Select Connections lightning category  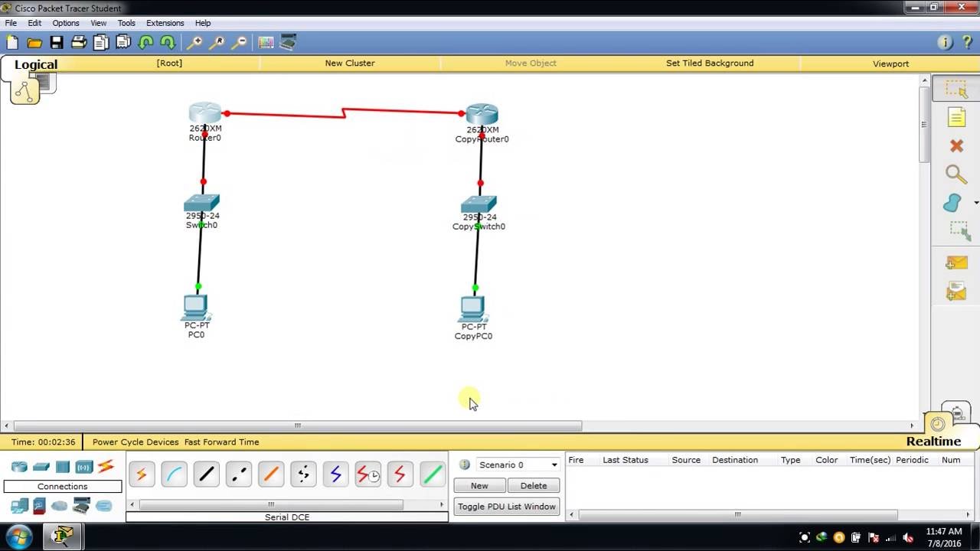point(106,466)
